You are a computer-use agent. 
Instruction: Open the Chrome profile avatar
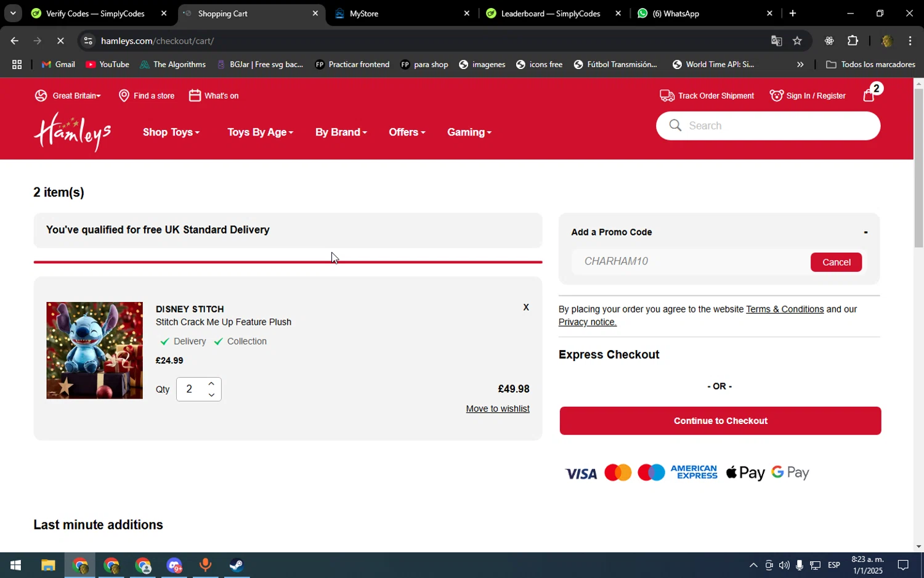pos(887,41)
